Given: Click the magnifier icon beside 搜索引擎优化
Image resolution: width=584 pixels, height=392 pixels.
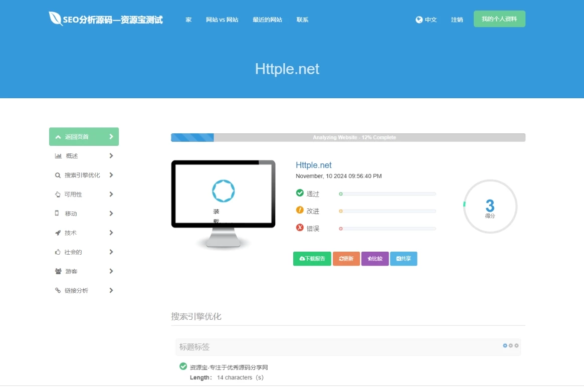Looking at the screenshot, I should coord(58,175).
